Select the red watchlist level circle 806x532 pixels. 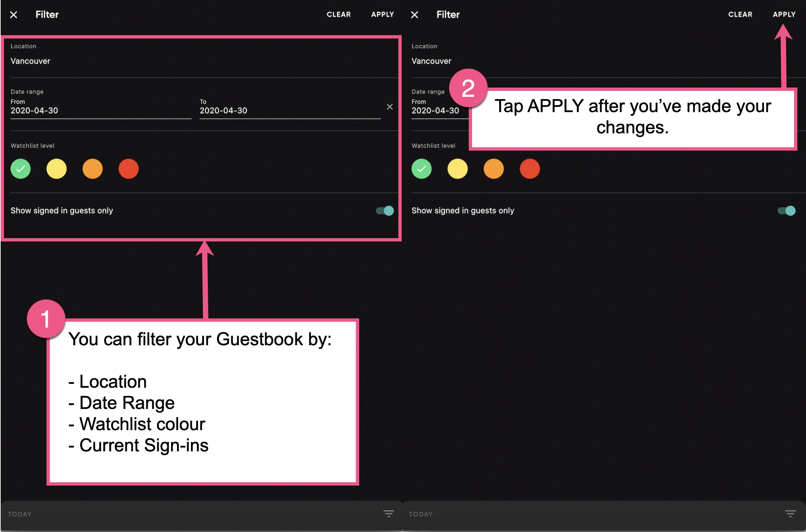128,168
